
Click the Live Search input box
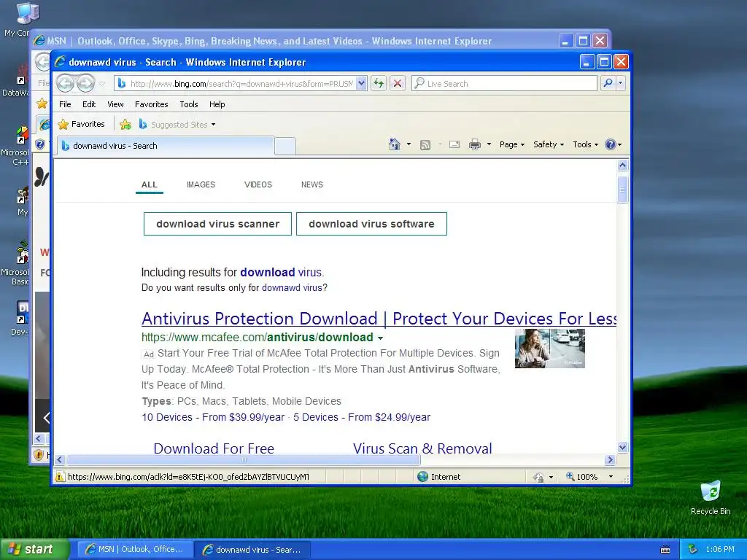505,83
